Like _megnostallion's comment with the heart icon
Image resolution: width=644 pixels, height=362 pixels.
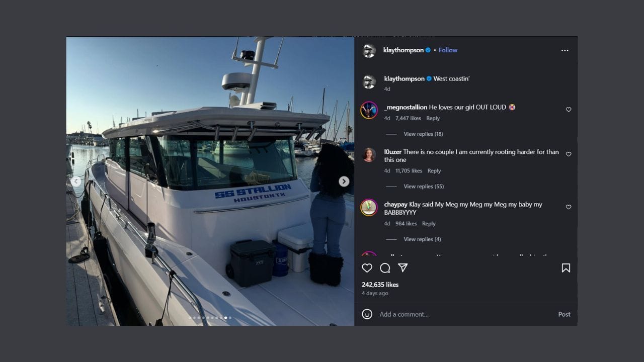point(569,109)
